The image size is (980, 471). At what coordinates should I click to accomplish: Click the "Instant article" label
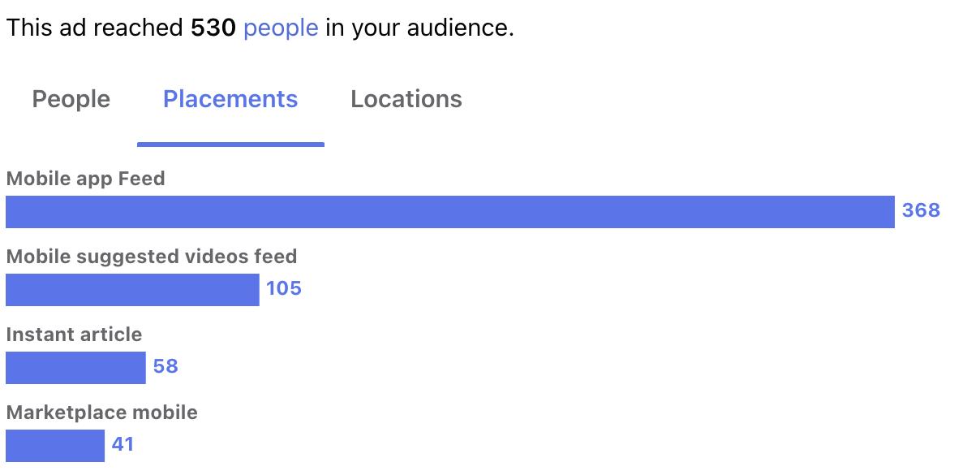pos(74,335)
